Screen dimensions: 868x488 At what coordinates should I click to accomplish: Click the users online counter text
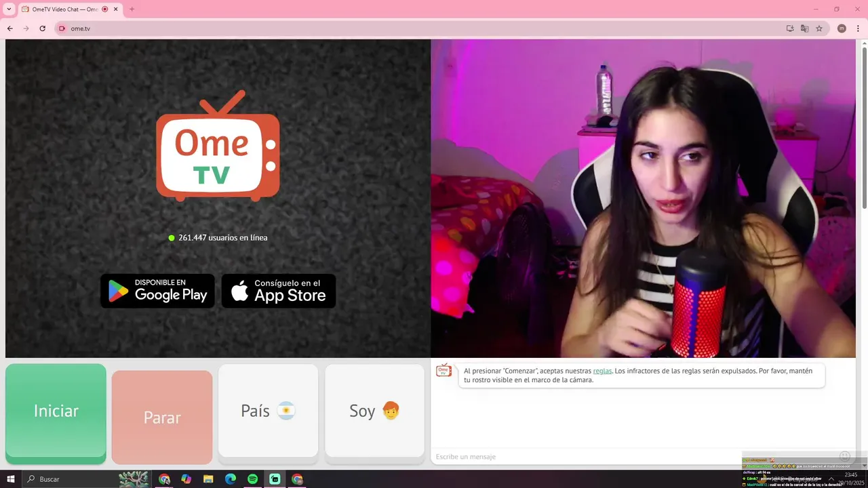click(x=222, y=238)
